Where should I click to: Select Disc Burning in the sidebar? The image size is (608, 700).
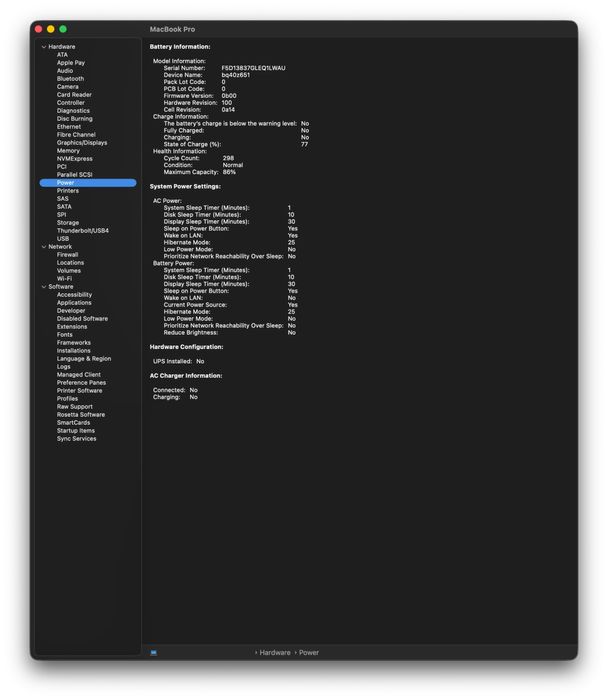click(75, 119)
